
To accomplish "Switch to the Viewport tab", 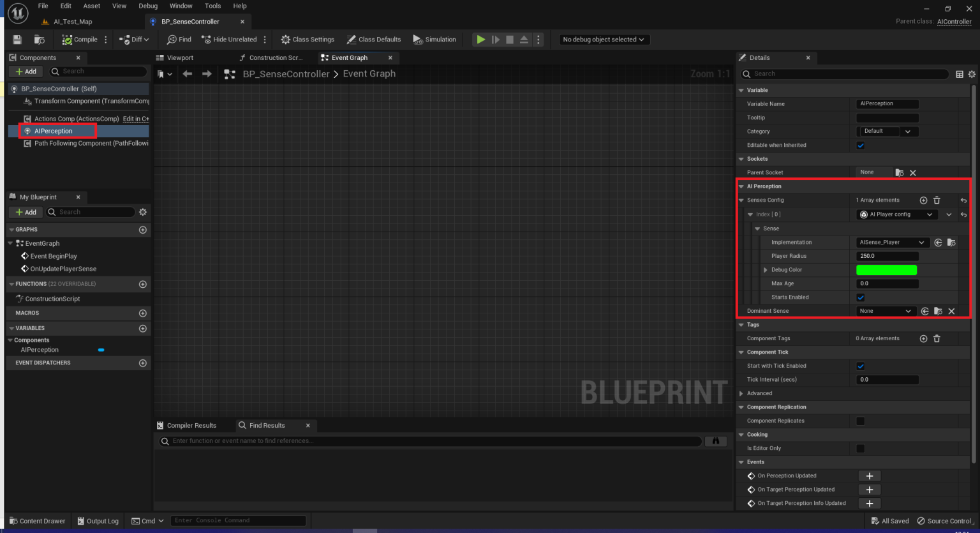I will pos(181,57).
